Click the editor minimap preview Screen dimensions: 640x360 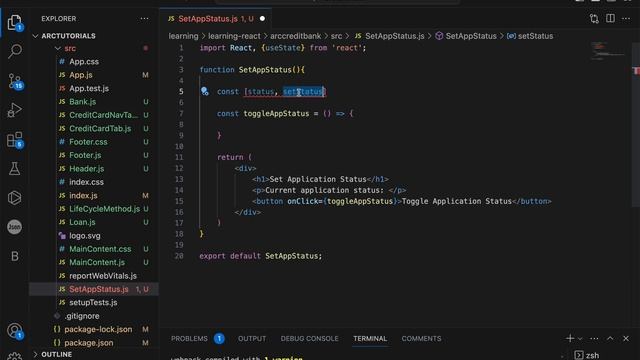click(x=608, y=52)
